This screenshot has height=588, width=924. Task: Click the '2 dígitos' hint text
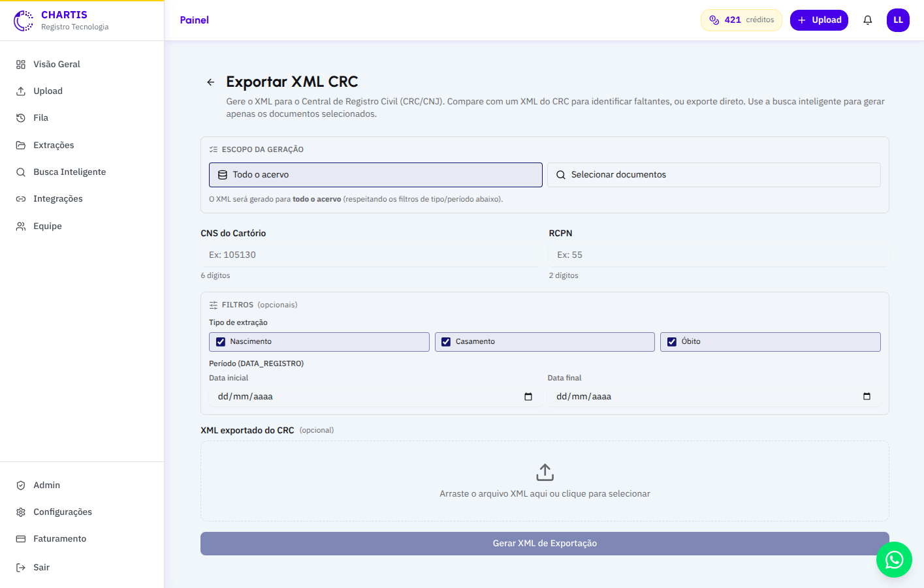coord(564,275)
